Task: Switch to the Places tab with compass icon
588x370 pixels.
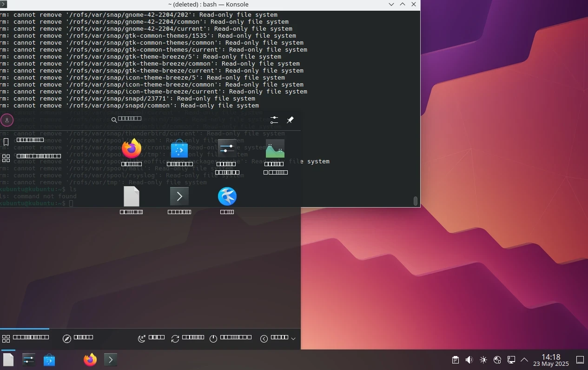Action: 78,338
